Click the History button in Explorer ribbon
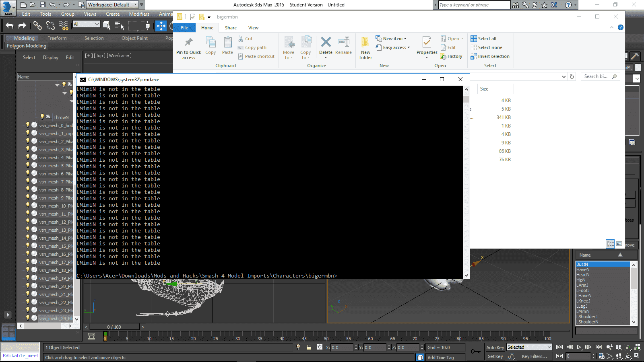Screen dimensions: 644x362 [x=451, y=56]
